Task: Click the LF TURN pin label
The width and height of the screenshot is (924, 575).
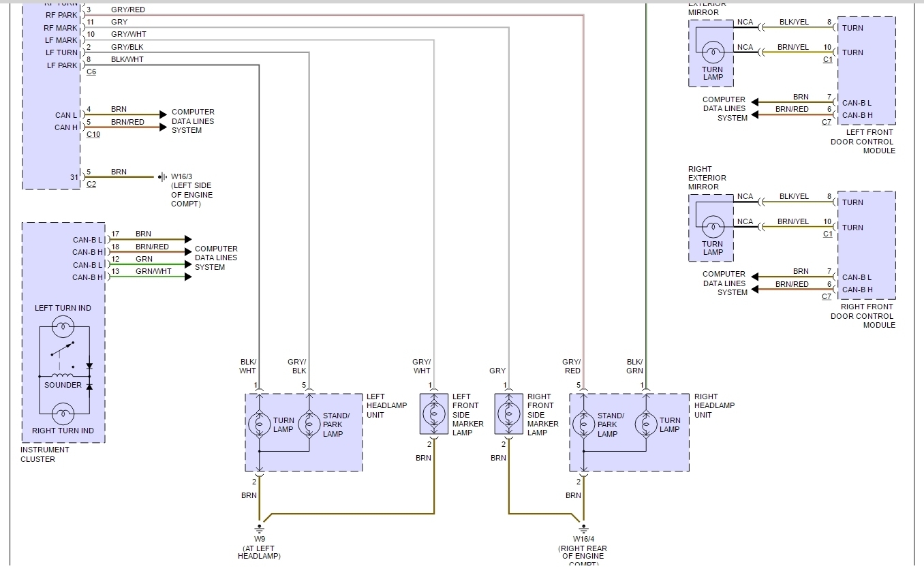Action: click(x=61, y=52)
